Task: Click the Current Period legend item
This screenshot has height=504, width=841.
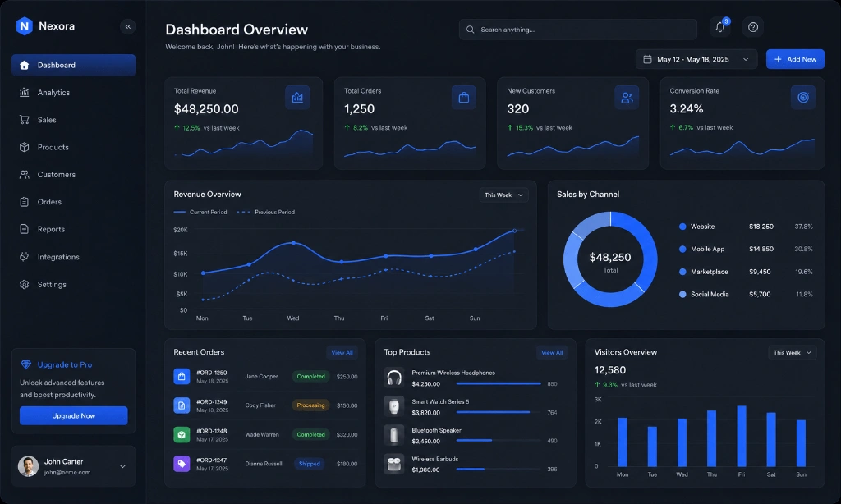Action: tap(200, 213)
